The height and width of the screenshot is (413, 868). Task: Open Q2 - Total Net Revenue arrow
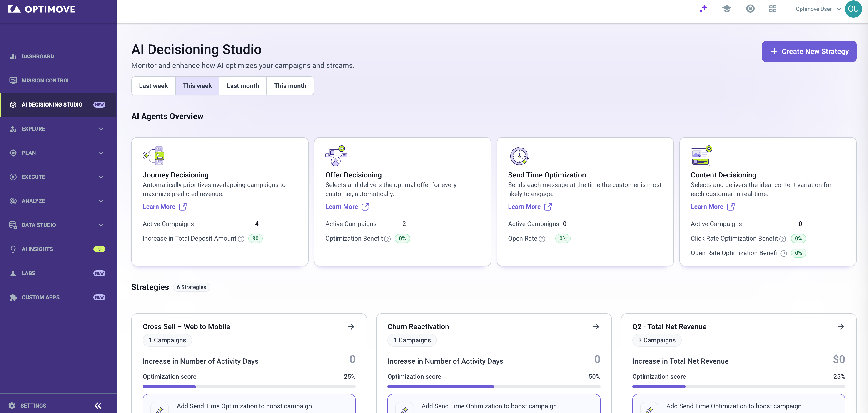(841, 327)
